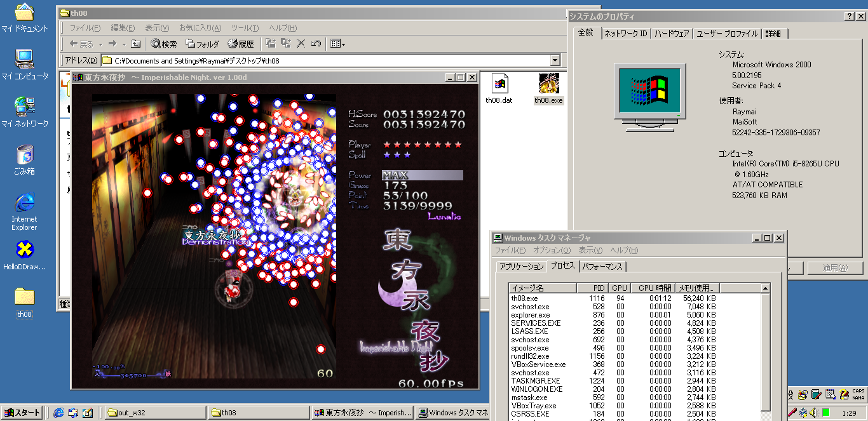Open the Tools (ツール) menu in Explorer

pos(245,28)
